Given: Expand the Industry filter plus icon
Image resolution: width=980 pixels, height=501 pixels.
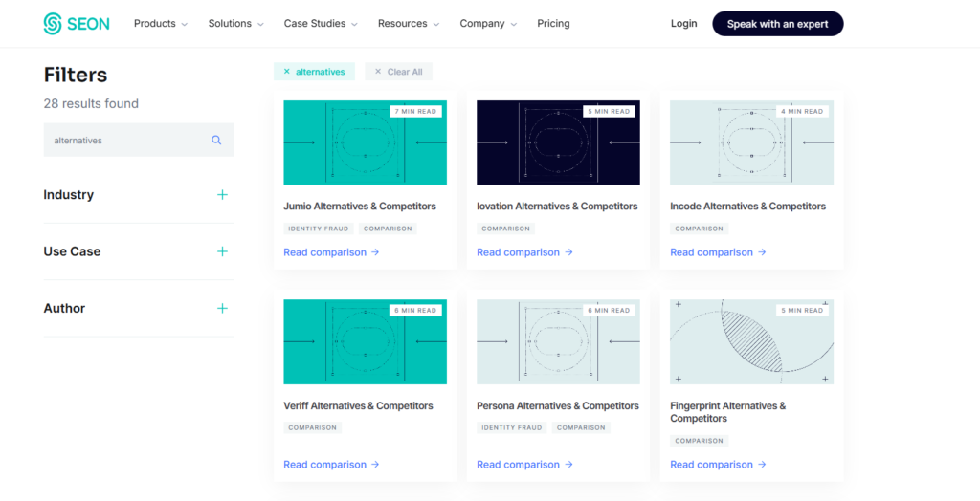Looking at the screenshot, I should point(222,195).
